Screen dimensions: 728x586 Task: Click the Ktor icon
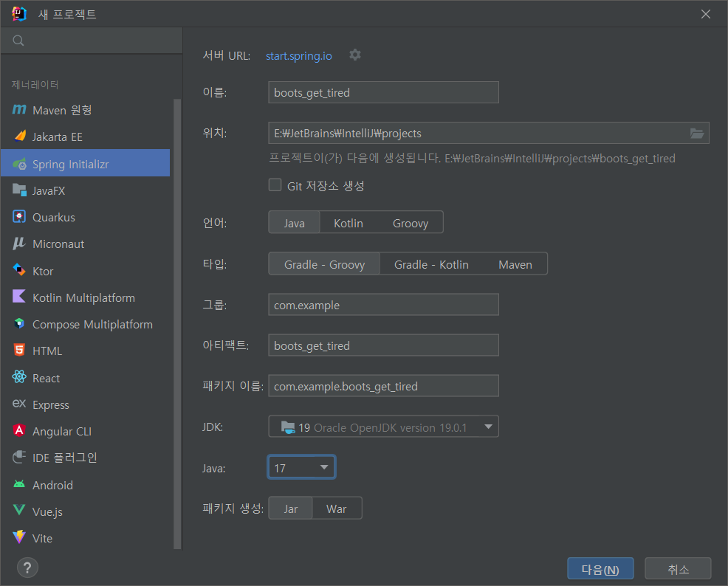(x=19, y=270)
